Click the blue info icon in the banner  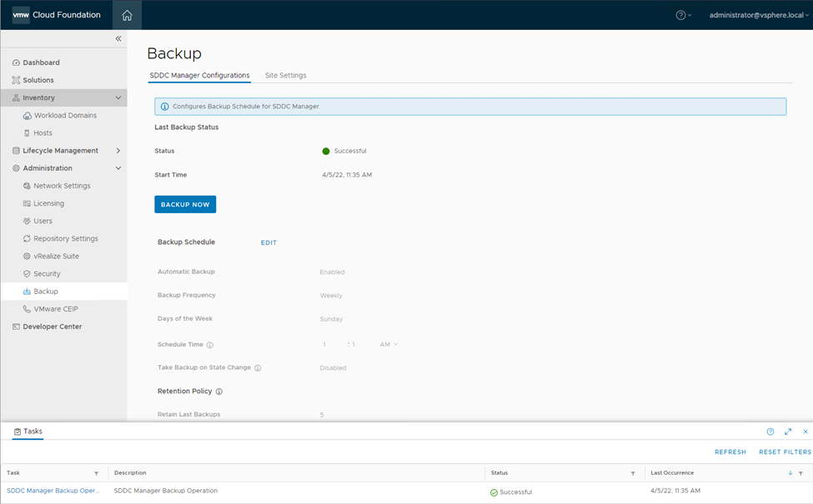pyautogui.click(x=164, y=107)
